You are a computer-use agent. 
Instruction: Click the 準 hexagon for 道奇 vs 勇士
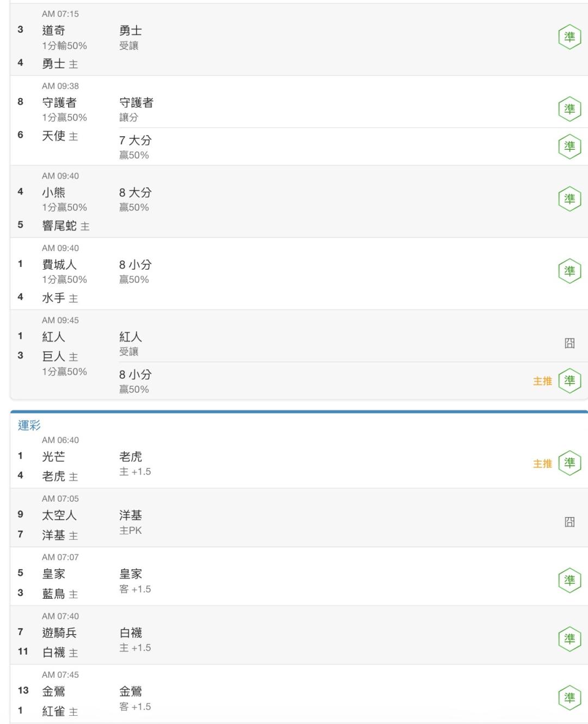click(x=569, y=37)
